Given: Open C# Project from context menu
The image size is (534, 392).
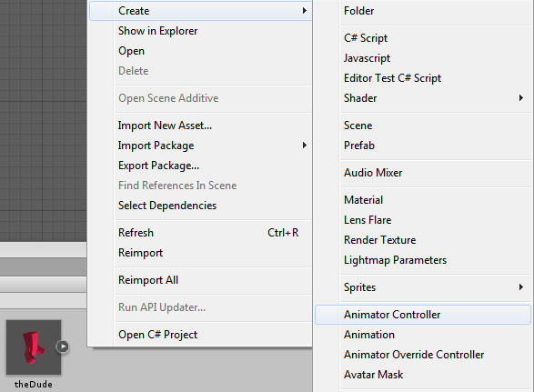Looking at the screenshot, I should pos(157,335).
